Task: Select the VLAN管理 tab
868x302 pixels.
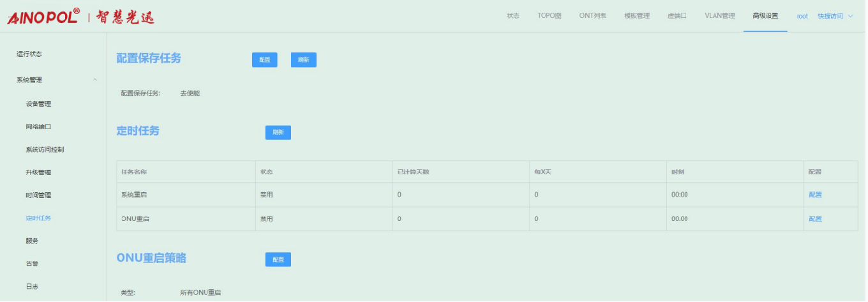Action: click(719, 16)
